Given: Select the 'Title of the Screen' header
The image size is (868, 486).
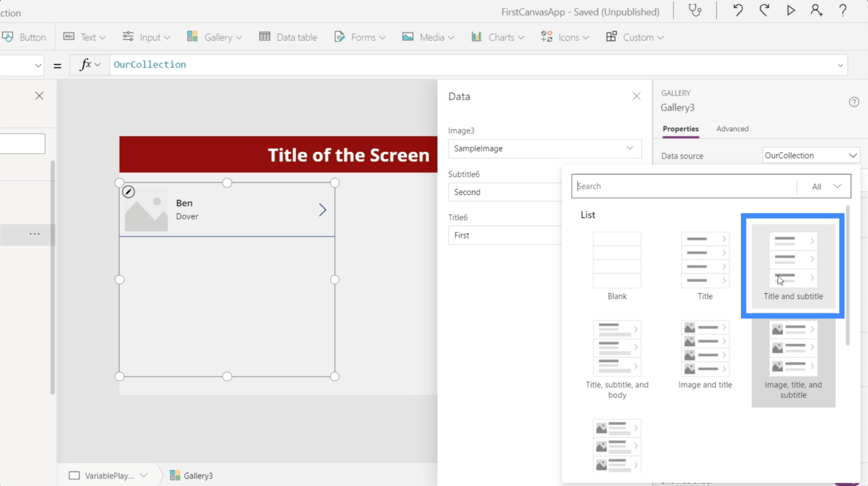Looking at the screenshot, I should tap(348, 155).
